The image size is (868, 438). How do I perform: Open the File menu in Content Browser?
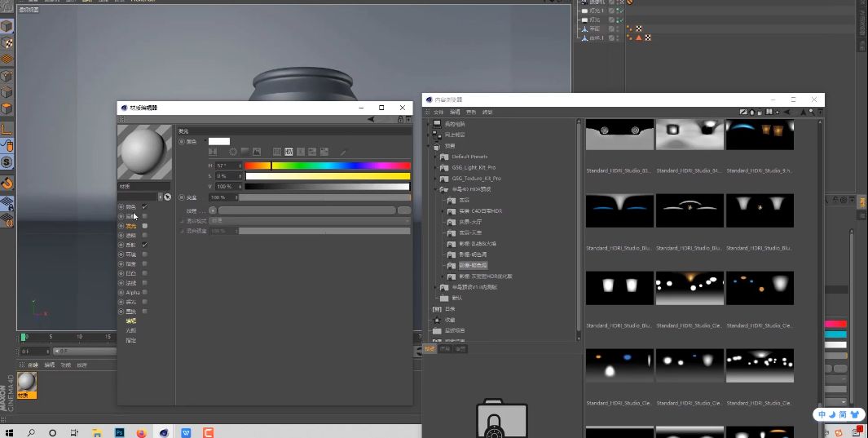438,112
